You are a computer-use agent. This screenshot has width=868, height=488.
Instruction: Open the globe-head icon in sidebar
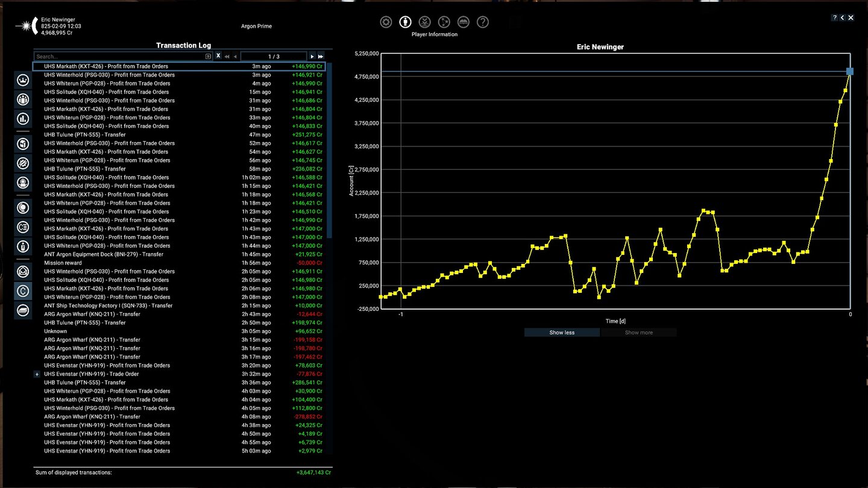click(x=23, y=208)
